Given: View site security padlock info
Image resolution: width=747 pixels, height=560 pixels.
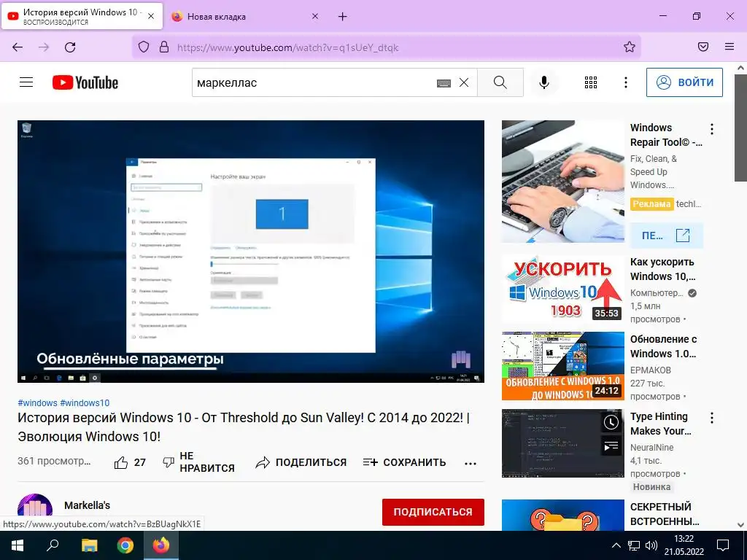Looking at the screenshot, I should (x=164, y=47).
